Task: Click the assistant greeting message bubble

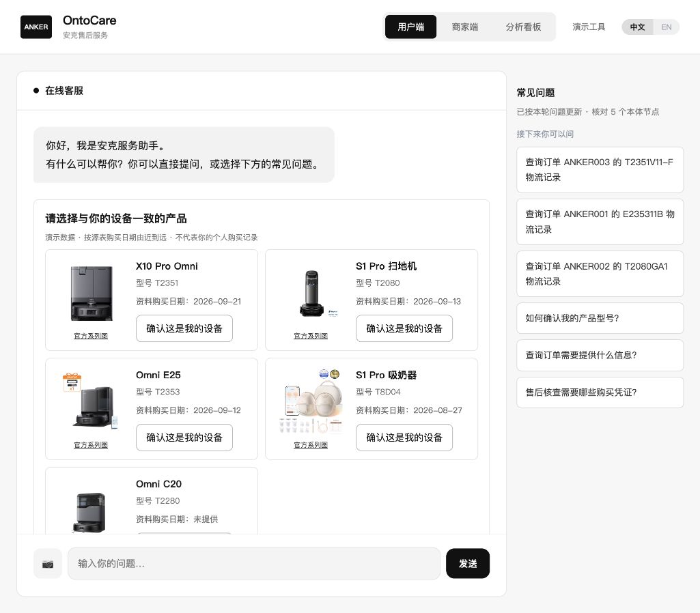Action: click(x=184, y=155)
